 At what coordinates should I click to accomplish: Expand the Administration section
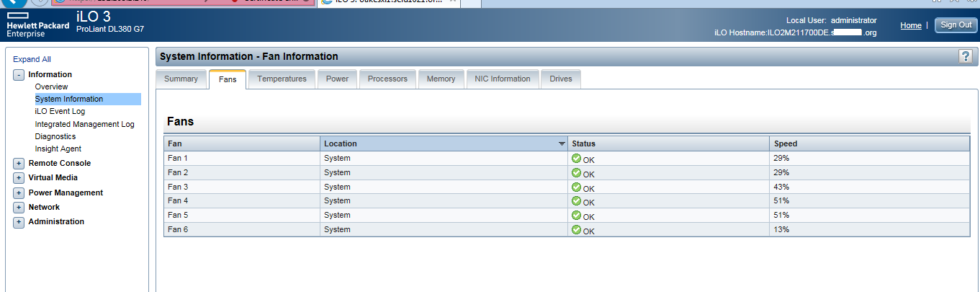click(x=19, y=222)
